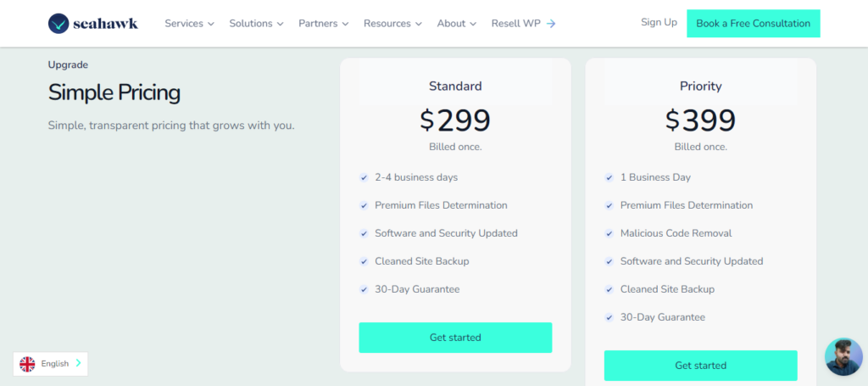Viewport: 868px width, 386px height.
Task: Click Get started under Priority plan
Action: tap(700, 366)
